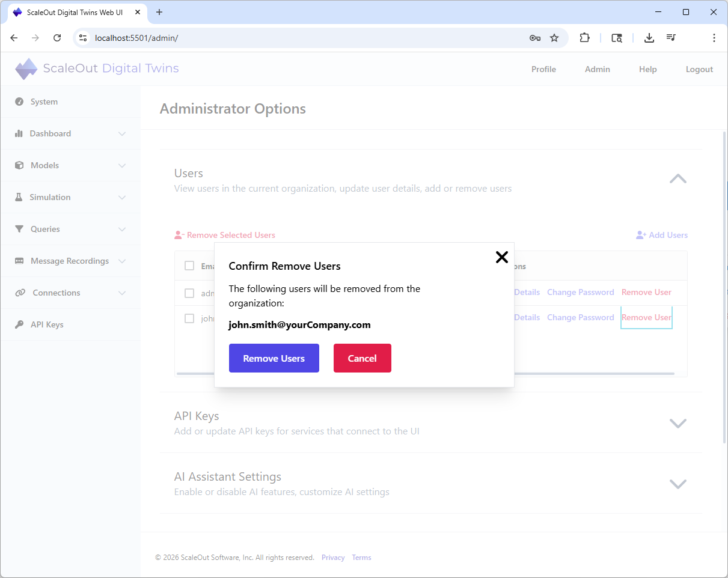Select System in the sidebar
The width and height of the screenshot is (728, 578).
coord(70,102)
